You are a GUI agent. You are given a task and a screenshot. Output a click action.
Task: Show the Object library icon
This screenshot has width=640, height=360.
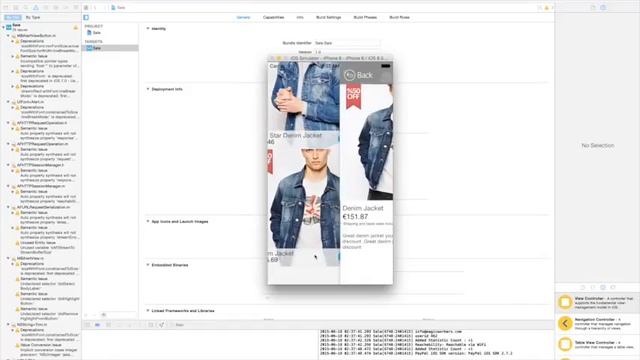pos(603,287)
